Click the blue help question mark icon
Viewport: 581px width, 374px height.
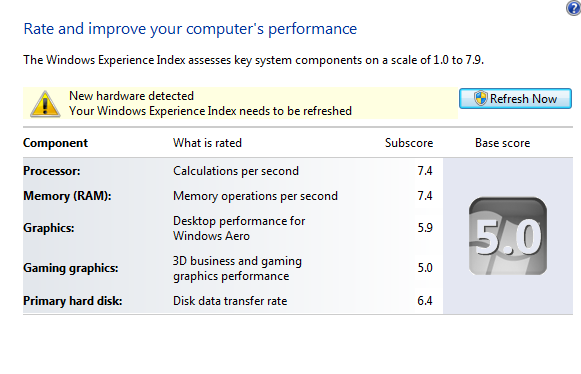click(x=574, y=8)
